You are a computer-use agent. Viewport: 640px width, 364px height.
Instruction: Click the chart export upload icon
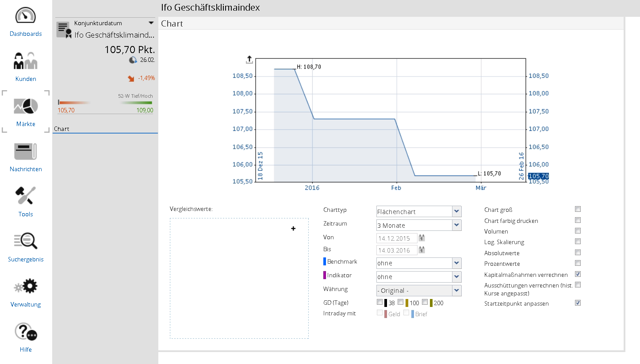249,60
